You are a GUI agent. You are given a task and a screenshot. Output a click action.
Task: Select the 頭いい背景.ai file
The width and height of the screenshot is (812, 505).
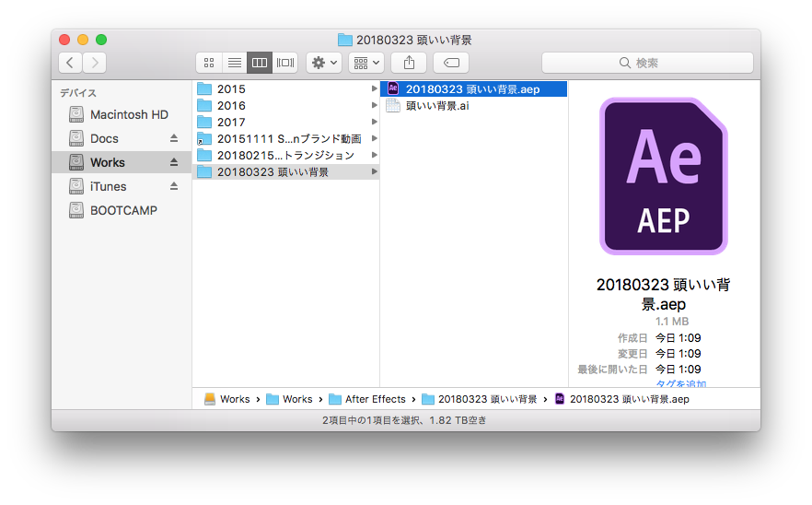(x=474, y=106)
